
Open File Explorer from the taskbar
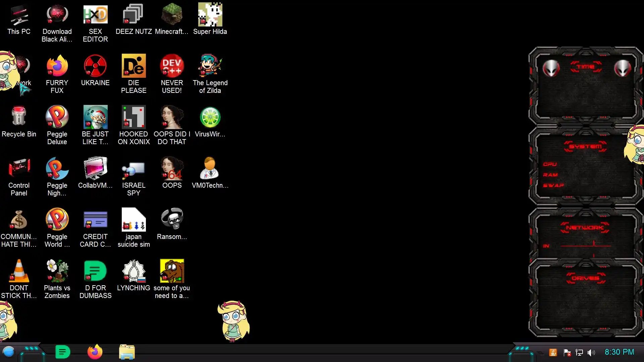point(127,352)
